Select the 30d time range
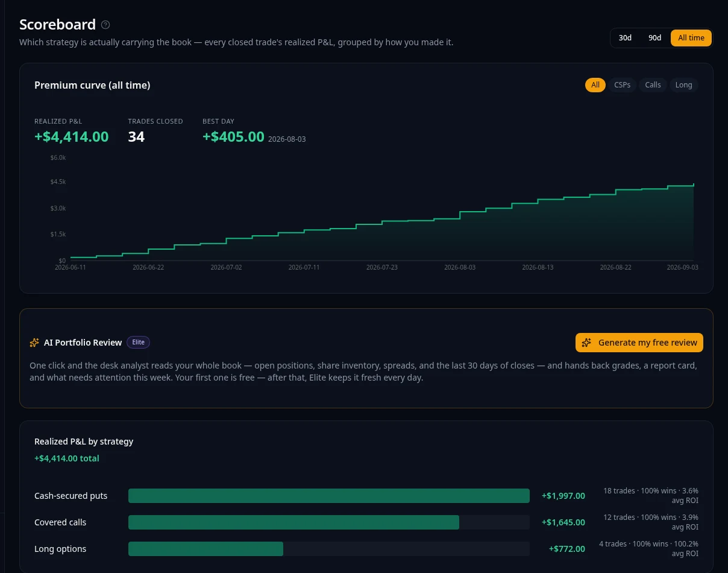The width and height of the screenshot is (728, 573). click(x=625, y=38)
